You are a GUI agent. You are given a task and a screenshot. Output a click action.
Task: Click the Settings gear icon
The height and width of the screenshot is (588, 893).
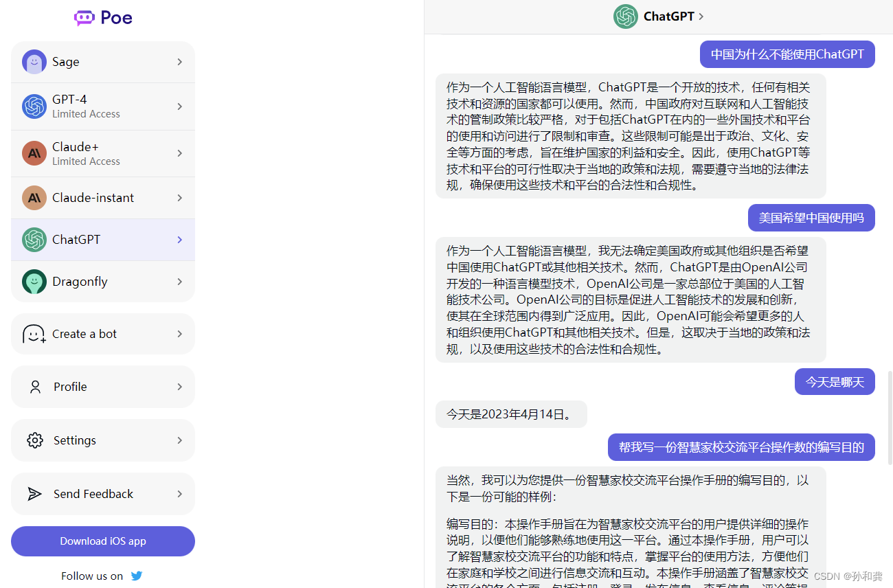[x=35, y=440]
